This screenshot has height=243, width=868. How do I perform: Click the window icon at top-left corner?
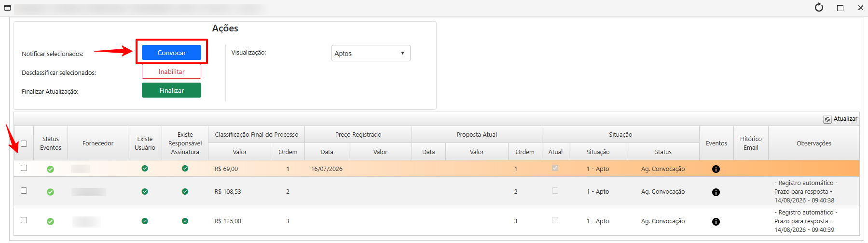click(7, 8)
